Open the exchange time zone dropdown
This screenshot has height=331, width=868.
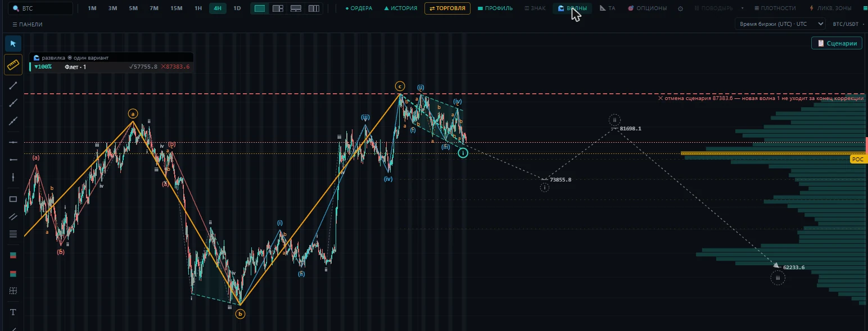click(x=780, y=24)
